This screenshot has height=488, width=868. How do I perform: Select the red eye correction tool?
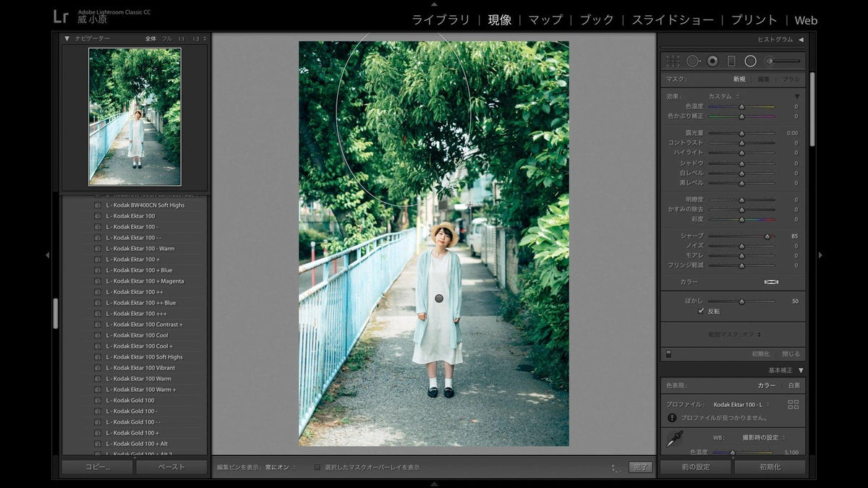pos(712,61)
